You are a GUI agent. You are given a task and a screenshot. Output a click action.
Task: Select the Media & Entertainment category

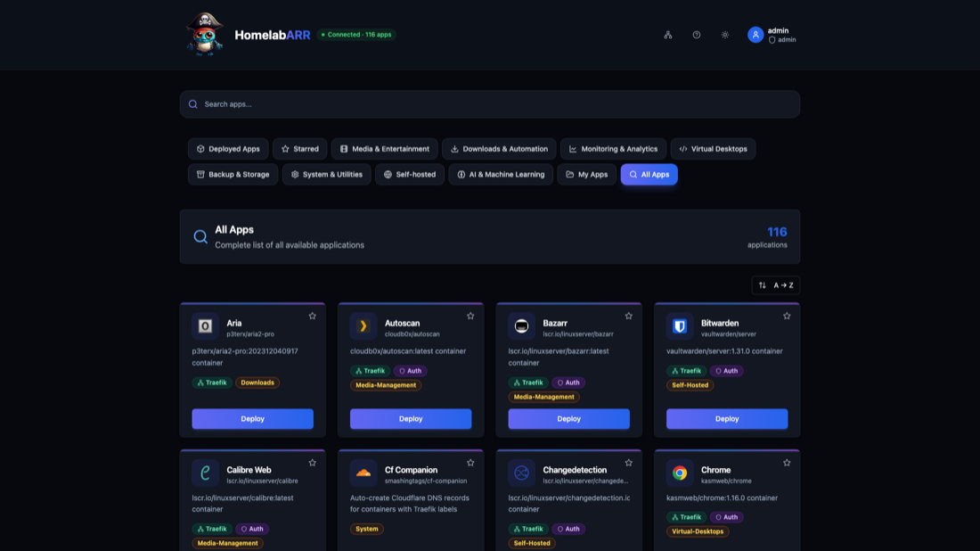(384, 149)
